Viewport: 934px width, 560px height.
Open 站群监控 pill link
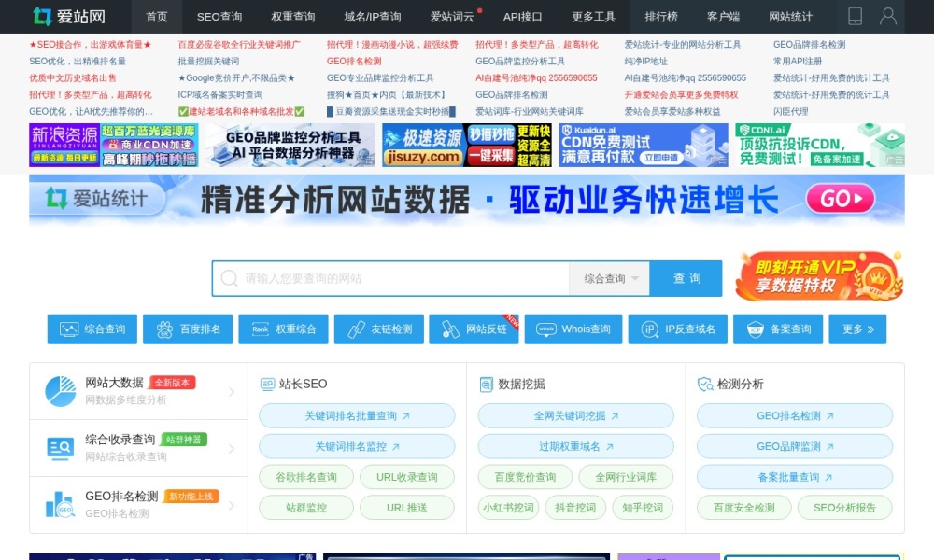click(x=306, y=508)
